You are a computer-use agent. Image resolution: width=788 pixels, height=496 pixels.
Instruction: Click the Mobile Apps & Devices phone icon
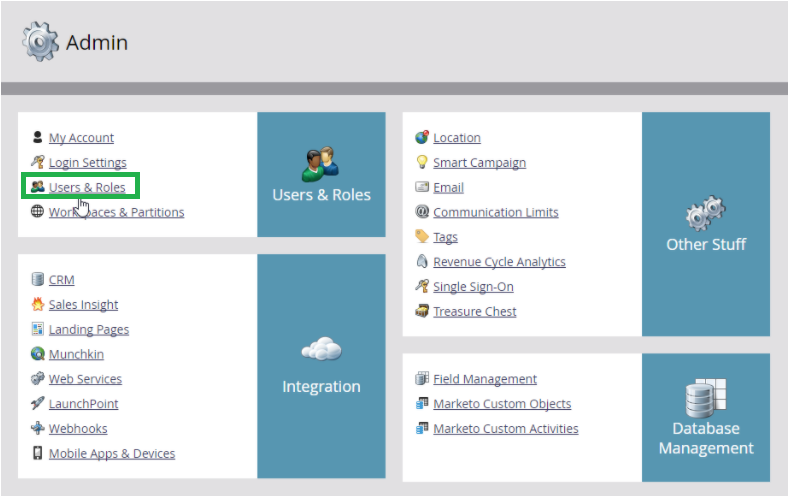click(x=37, y=453)
